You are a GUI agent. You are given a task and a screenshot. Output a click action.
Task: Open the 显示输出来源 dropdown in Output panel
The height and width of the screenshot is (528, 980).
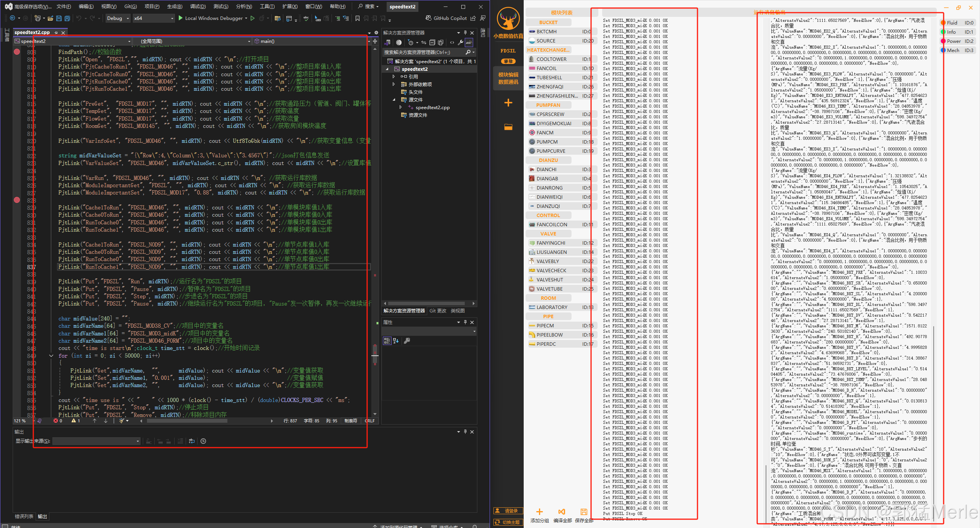(96, 441)
